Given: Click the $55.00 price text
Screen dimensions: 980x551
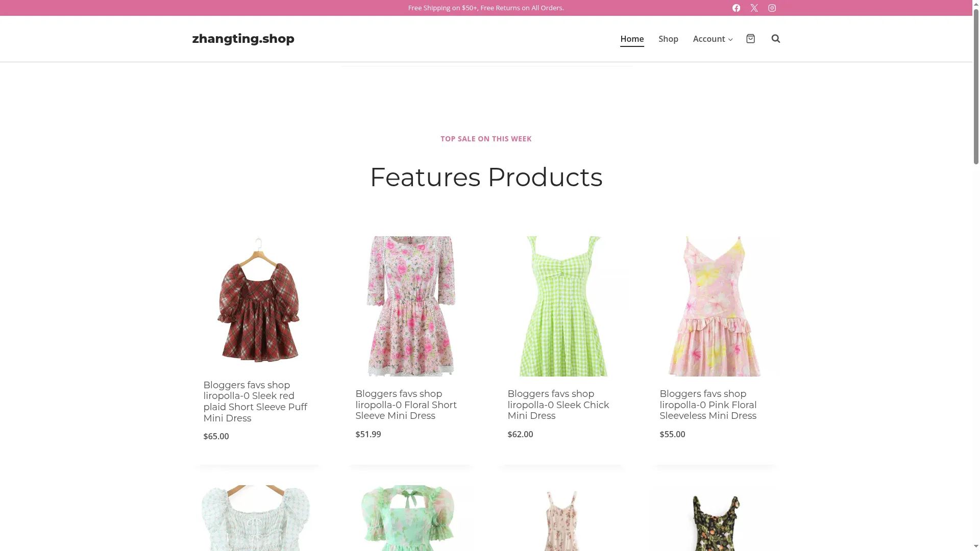Looking at the screenshot, I should pyautogui.click(x=672, y=434).
